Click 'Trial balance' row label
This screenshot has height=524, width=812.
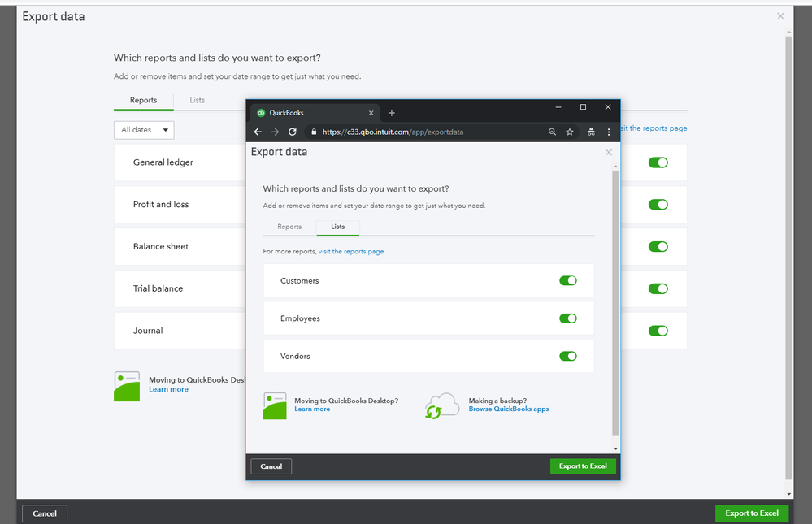point(158,288)
